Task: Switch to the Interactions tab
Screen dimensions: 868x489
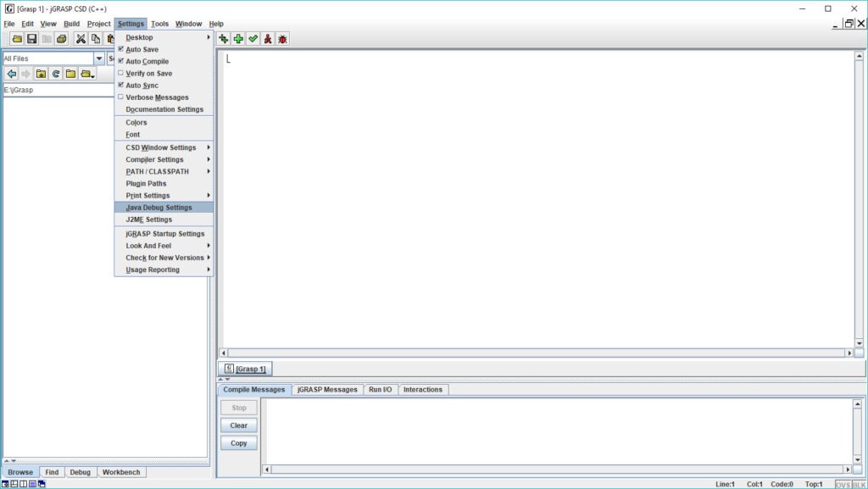Action: pyautogui.click(x=423, y=390)
